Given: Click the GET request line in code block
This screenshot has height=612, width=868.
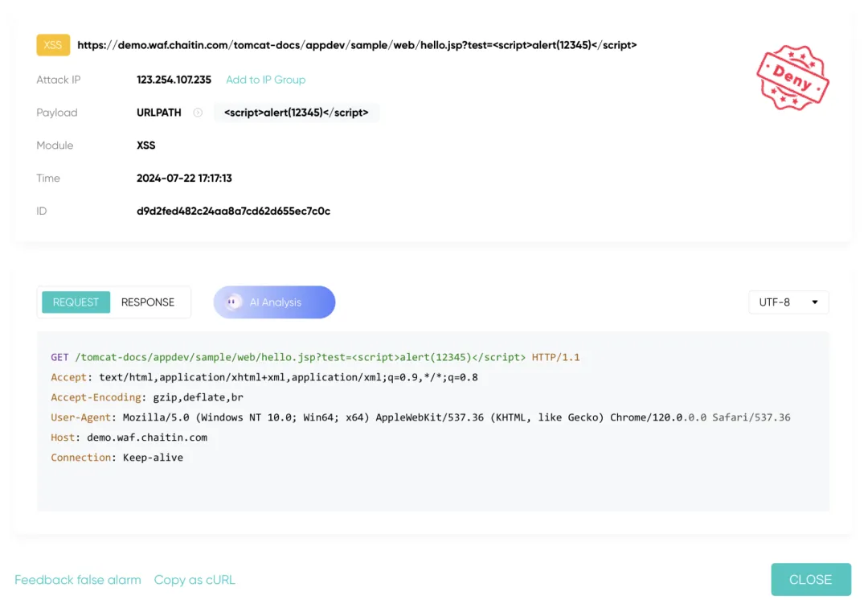Looking at the screenshot, I should point(315,357).
